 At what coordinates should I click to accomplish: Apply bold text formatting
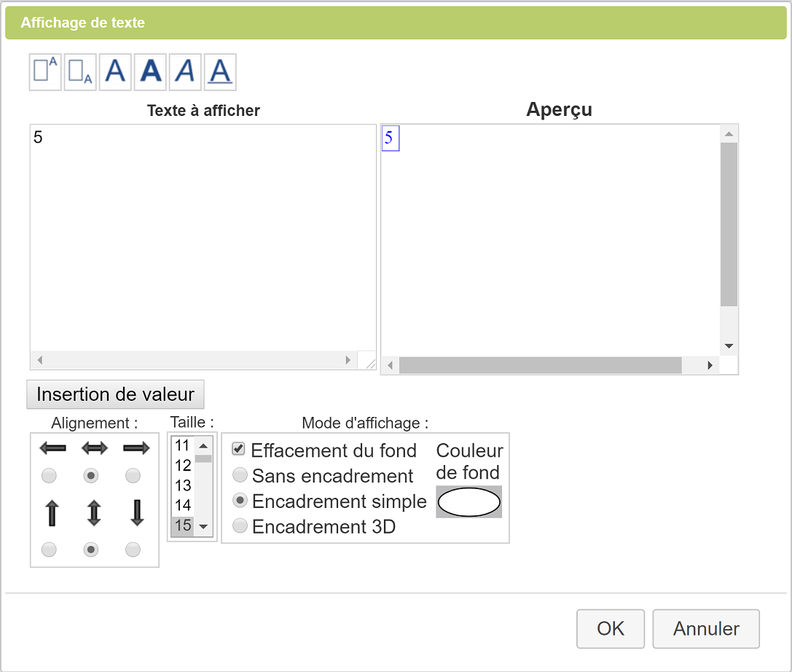coord(150,71)
